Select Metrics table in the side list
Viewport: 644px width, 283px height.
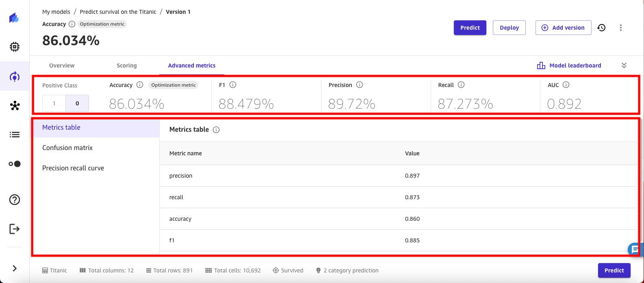click(96, 128)
